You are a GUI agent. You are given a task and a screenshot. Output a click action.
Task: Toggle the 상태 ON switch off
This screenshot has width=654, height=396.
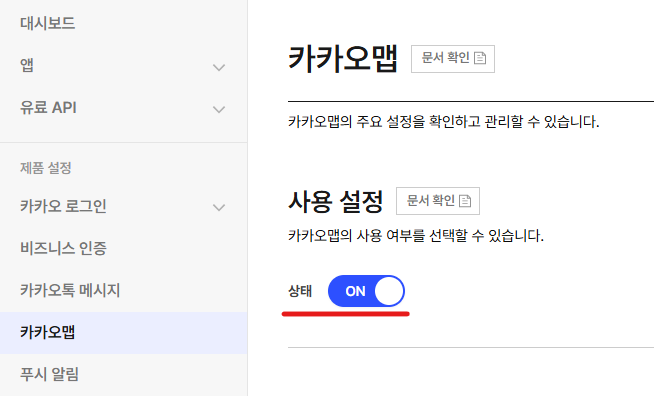(x=366, y=291)
